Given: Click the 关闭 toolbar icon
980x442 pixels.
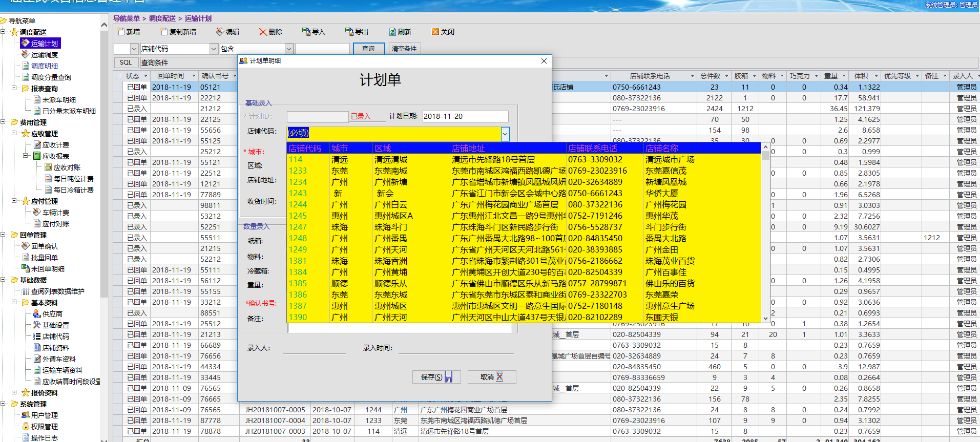Looking at the screenshot, I should [x=435, y=32].
